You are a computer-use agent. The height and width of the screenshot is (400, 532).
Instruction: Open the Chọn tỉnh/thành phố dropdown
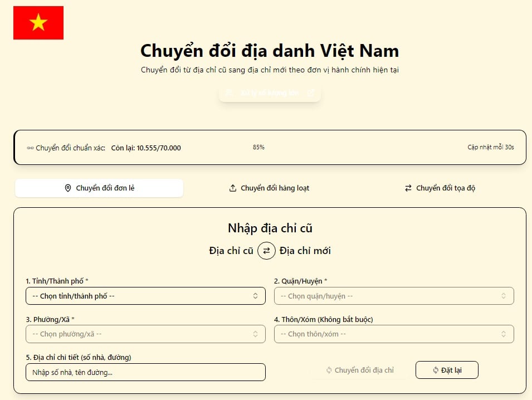pyautogui.click(x=145, y=296)
